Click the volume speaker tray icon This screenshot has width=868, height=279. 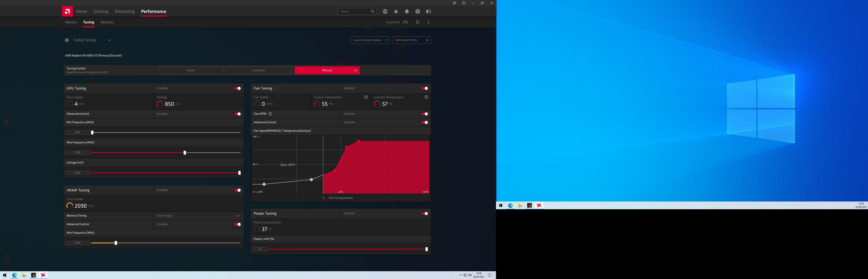[470, 275]
